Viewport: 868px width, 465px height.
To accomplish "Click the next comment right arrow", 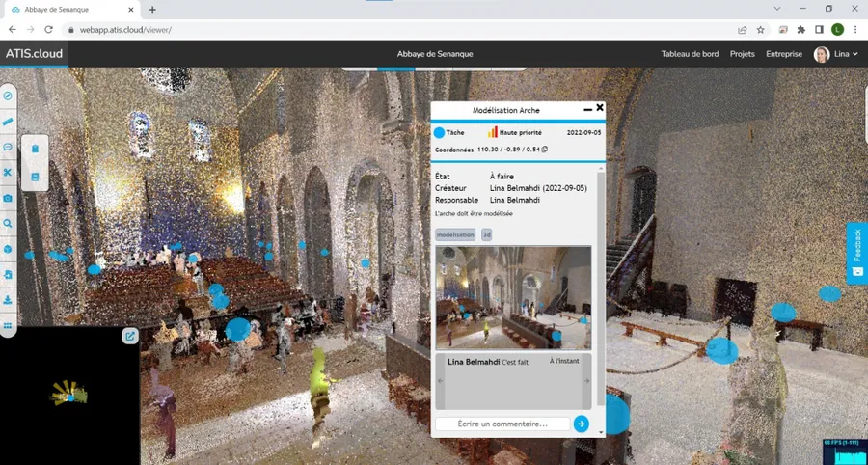I will [x=586, y=381].
